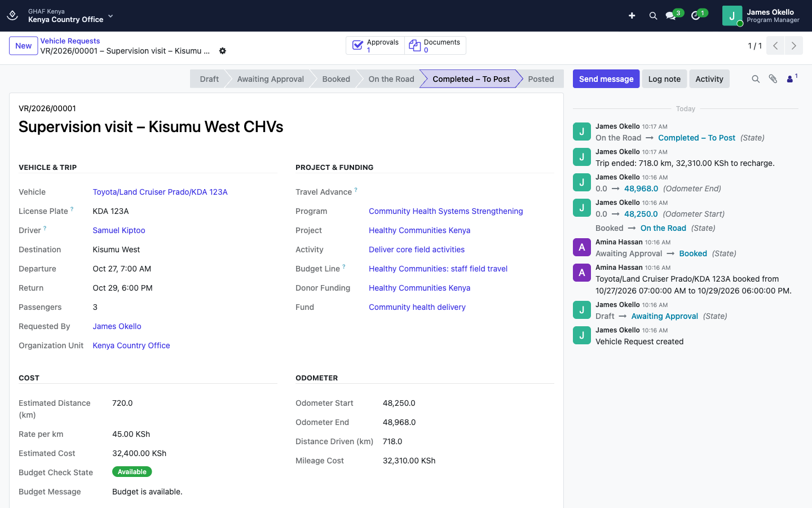
Task: Show help for Travel Advance field
Action: coord(356,190)
